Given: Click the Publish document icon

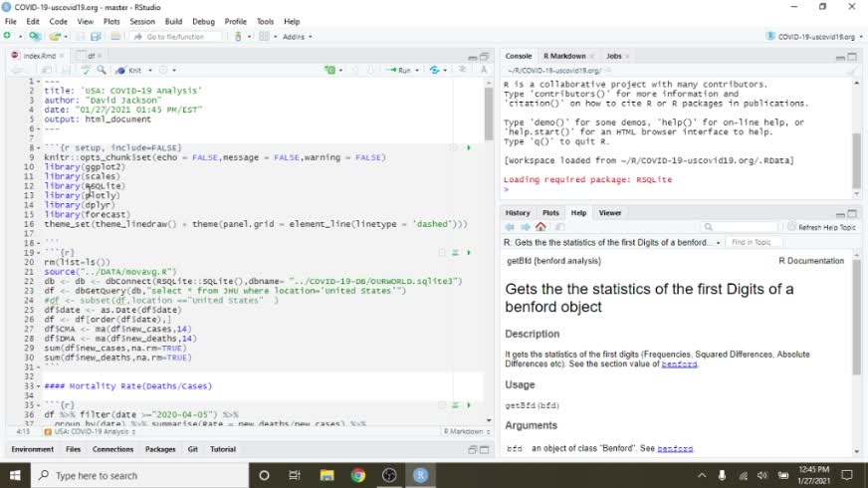Looking at the screenshot, I should [435, 70].
